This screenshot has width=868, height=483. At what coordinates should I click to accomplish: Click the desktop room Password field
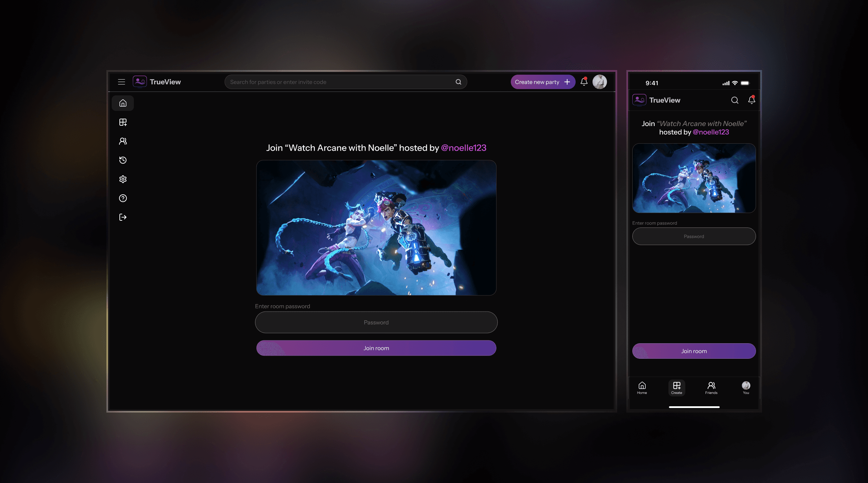(x=376, y=322)
